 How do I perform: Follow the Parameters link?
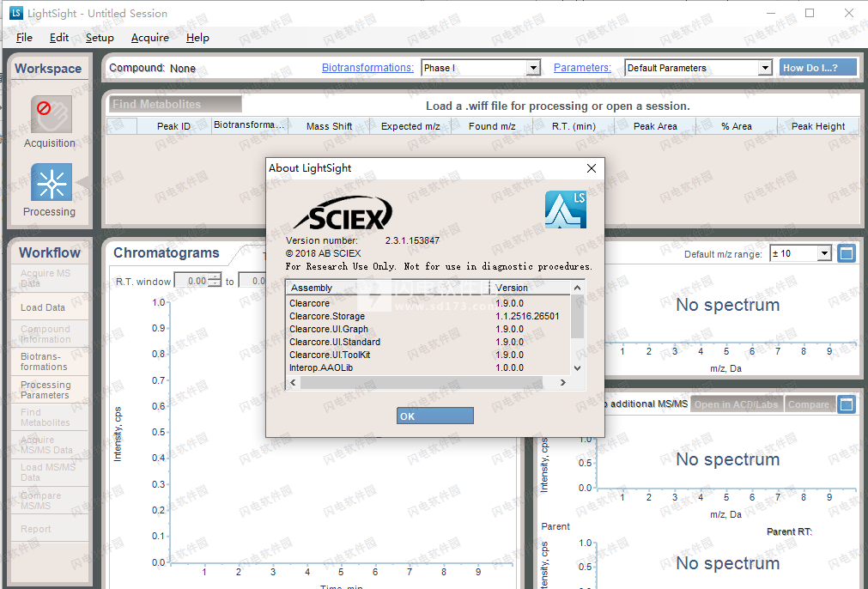pos(582,68)
